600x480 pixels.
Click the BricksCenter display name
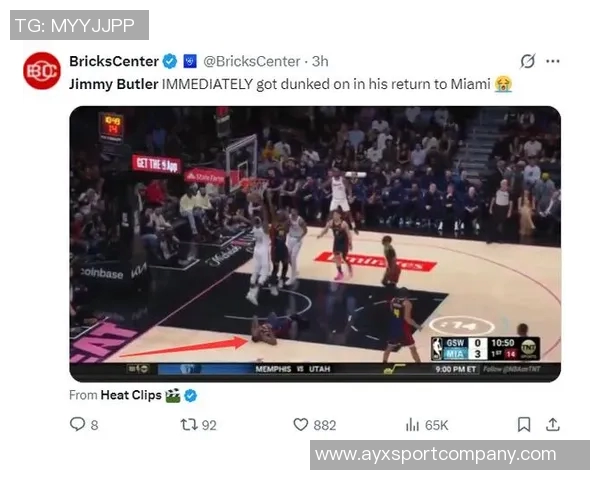(114, 61)
